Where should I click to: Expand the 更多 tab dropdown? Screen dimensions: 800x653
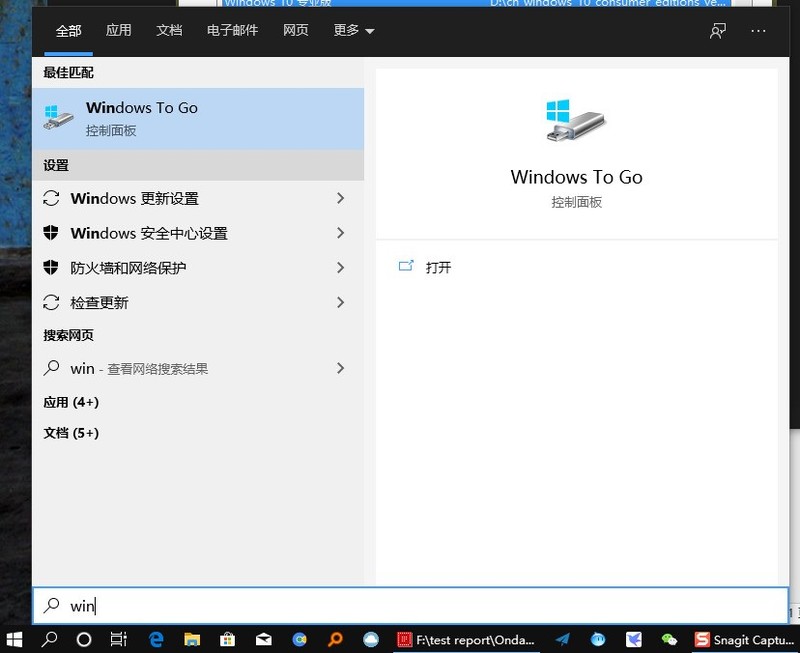click(x=352, y=31)
